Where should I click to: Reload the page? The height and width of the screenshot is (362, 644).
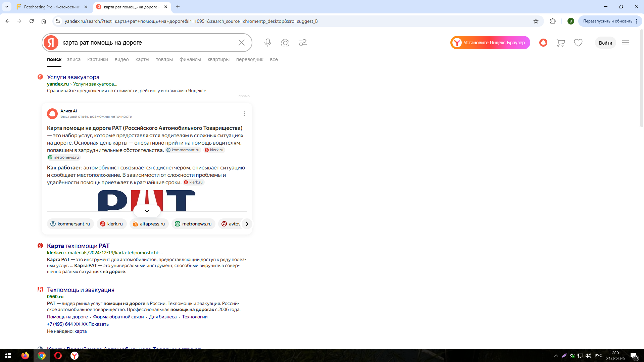pyautogui.click(x=32, y=21)
